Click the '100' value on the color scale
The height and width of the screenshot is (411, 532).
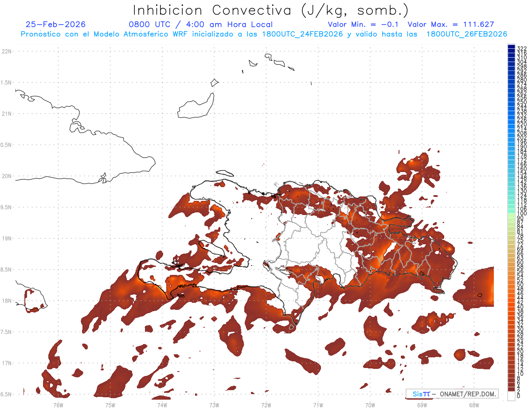pos(522,214)
